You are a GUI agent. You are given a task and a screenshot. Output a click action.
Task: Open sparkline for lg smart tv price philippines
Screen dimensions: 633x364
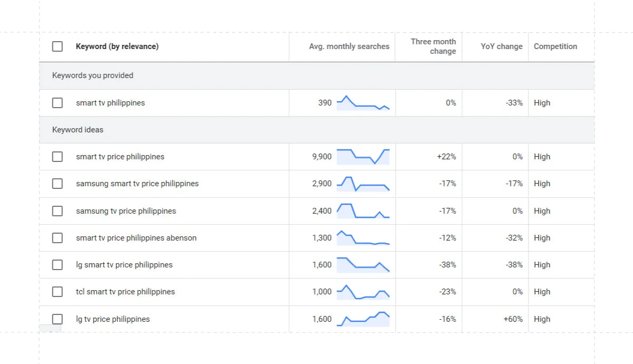click(363, 265)
